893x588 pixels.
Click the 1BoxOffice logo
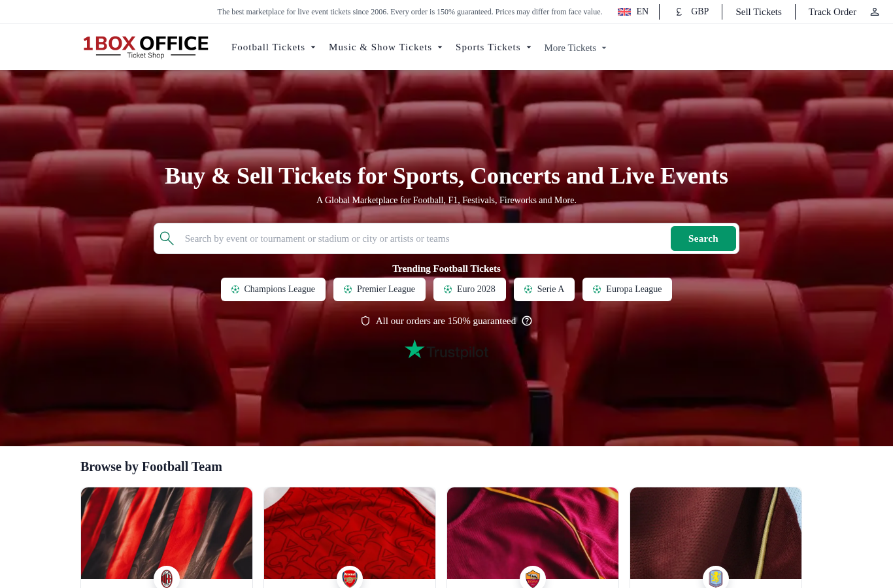(146, 46)
